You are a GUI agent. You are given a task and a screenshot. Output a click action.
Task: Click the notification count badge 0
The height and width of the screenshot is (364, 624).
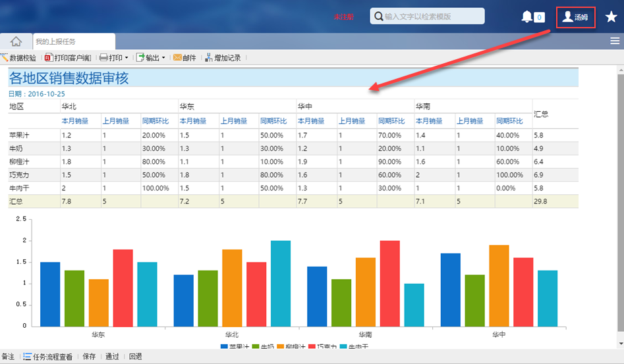pyautogui.click(x=539, y=17)
